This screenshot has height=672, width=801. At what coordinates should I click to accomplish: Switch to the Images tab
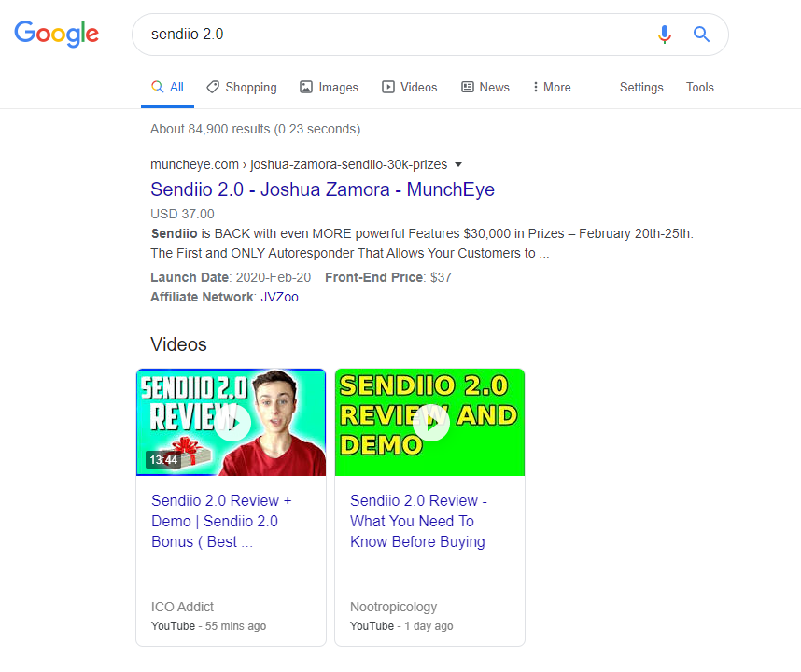click(329, 88)
